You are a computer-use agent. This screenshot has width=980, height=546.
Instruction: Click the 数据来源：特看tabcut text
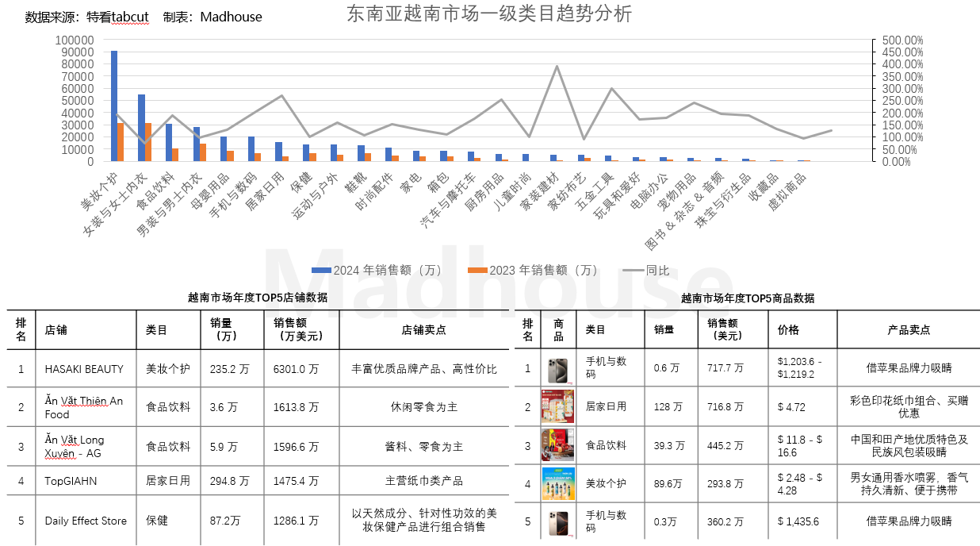click(87, 17)
